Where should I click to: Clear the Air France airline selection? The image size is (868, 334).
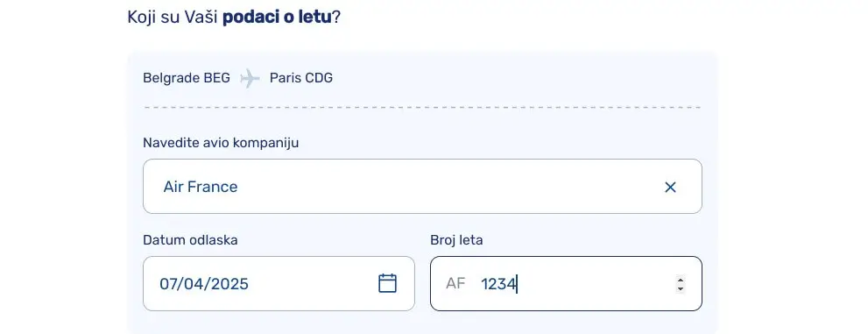click(x=670, y=188)
